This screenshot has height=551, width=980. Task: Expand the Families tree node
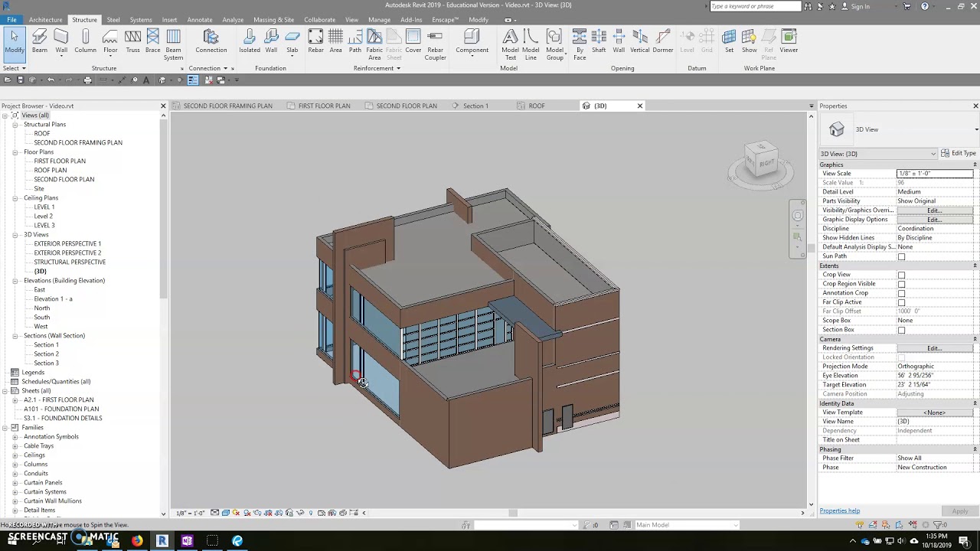[5, 428]
